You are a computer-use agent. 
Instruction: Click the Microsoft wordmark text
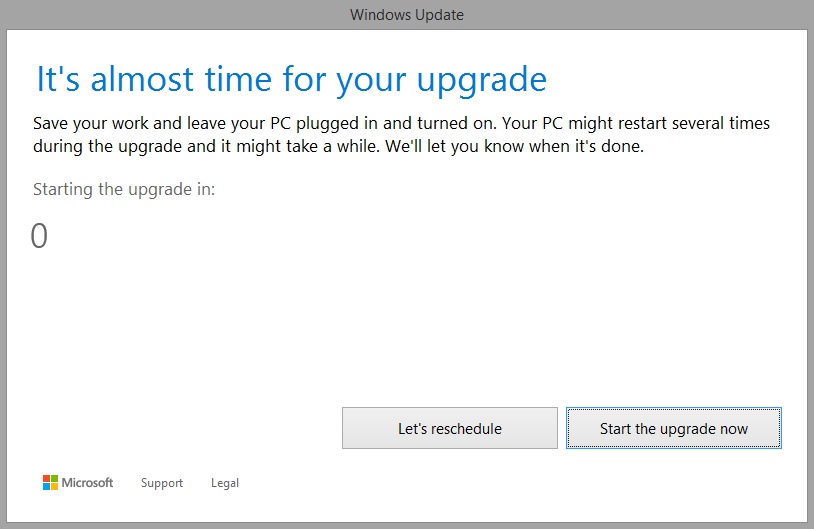pyautogui.click(x=88, y=483)
